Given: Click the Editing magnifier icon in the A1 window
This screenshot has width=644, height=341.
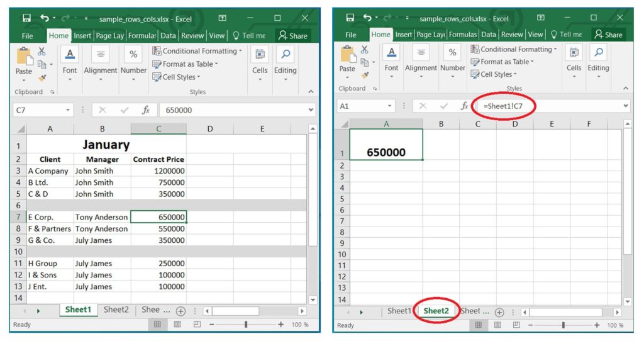Looking at the screenshot, I should (598, 53).
